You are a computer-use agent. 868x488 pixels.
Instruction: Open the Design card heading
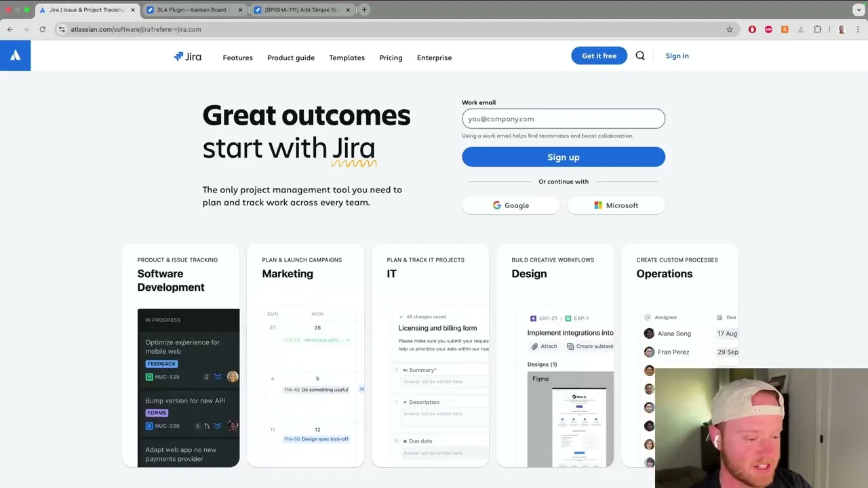pos(529,274)
